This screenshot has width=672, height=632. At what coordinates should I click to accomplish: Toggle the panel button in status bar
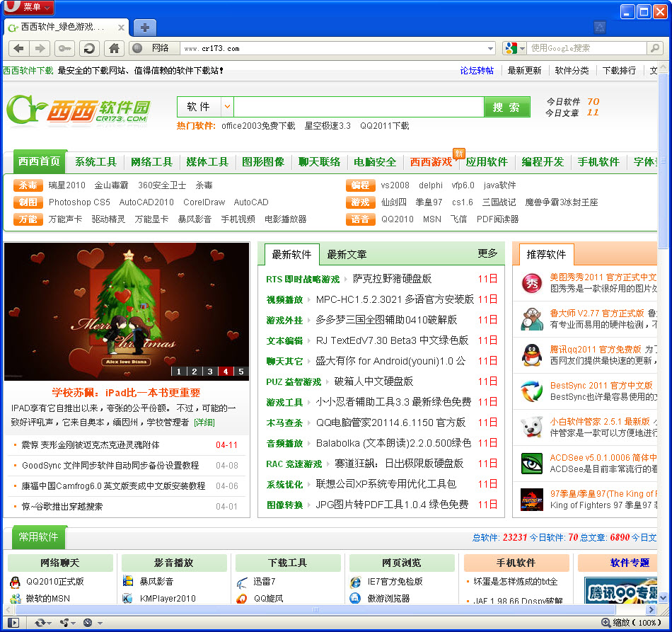13,623
